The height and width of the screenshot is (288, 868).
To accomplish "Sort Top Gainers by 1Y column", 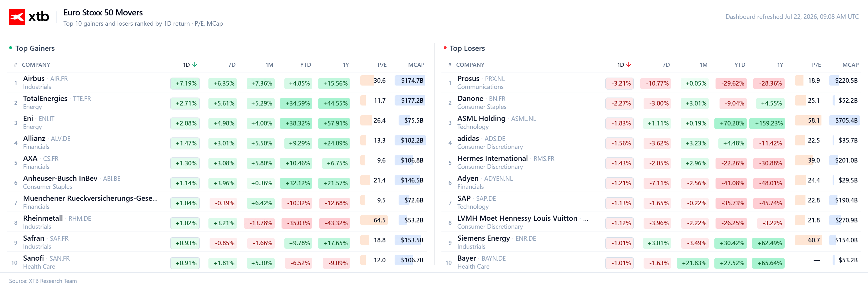I will click(346, 65).
